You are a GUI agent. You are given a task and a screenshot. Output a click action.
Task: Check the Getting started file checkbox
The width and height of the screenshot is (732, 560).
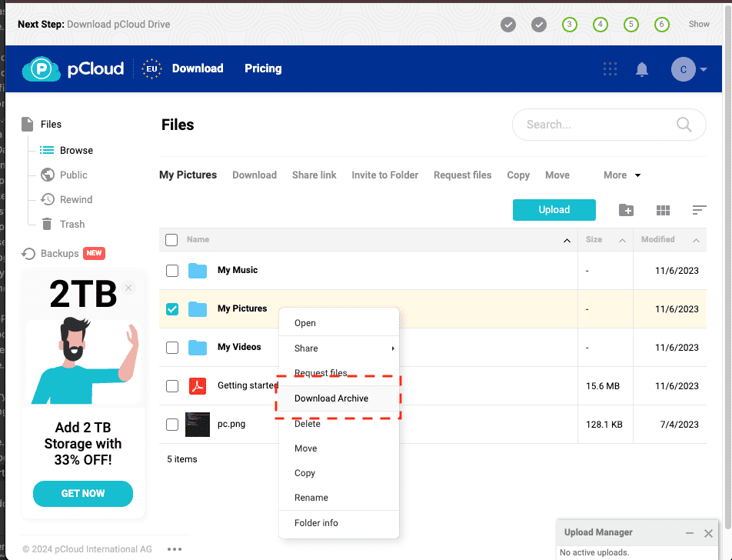[172, 386]
